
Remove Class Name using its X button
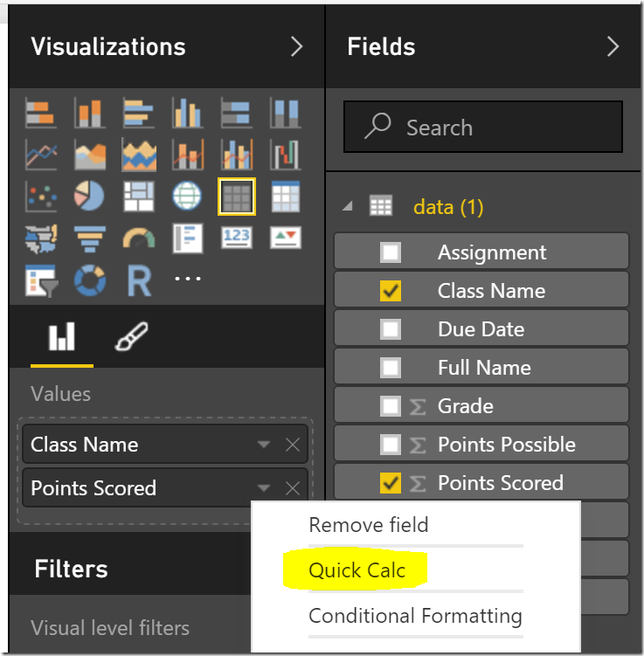[293, 445]
